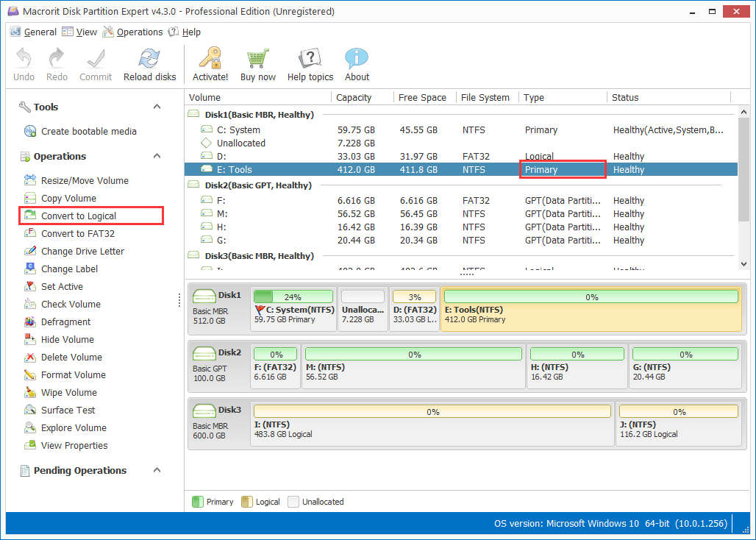The width and height of the screenshot is (756, 540).
Task: Click Set Active operation
Action: point(54,286)
